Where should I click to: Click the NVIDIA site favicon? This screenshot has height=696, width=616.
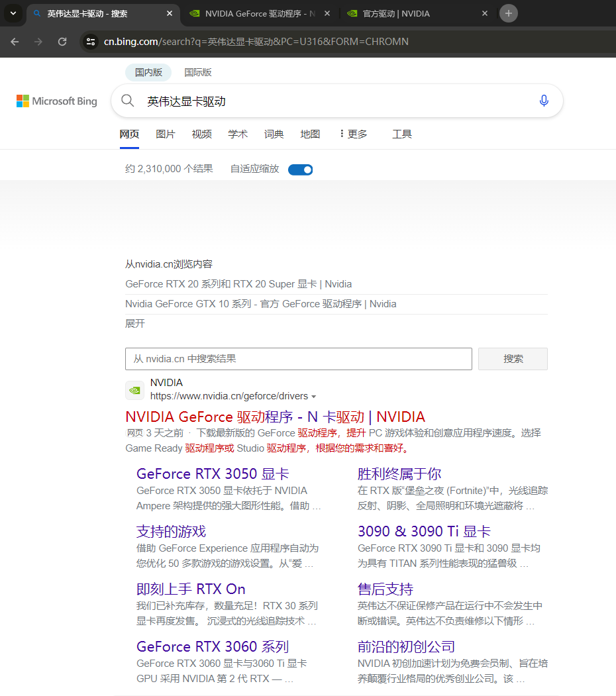(134, 390)
